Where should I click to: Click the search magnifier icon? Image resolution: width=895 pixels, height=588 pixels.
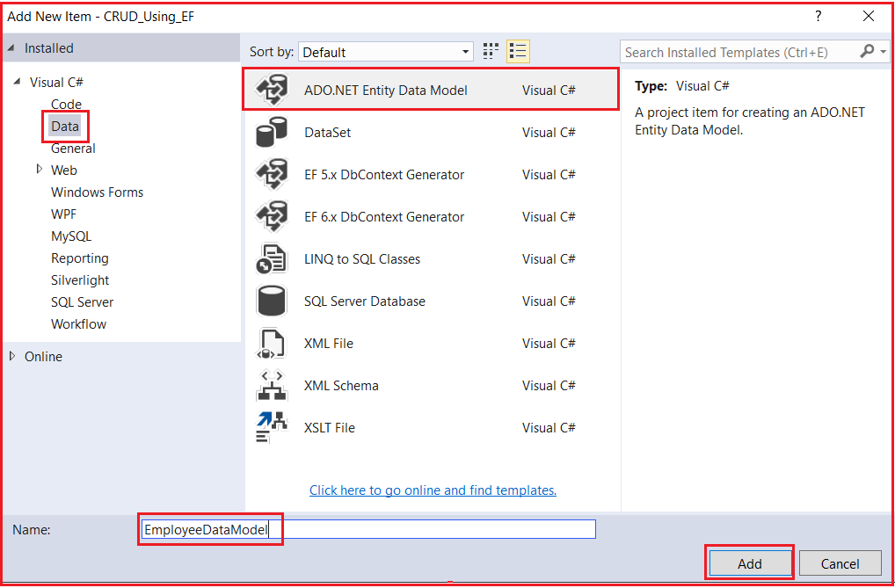click(x=867, y=52)
